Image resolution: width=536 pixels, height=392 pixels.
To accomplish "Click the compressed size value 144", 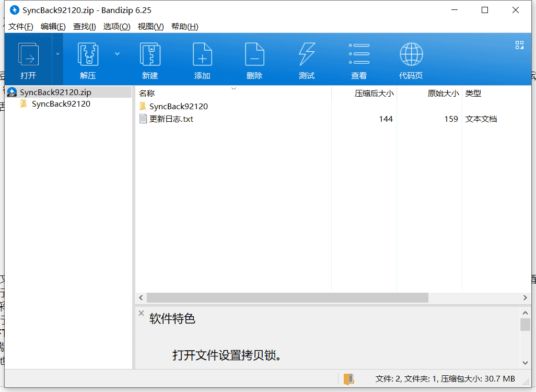I will (x=386, y=119).
